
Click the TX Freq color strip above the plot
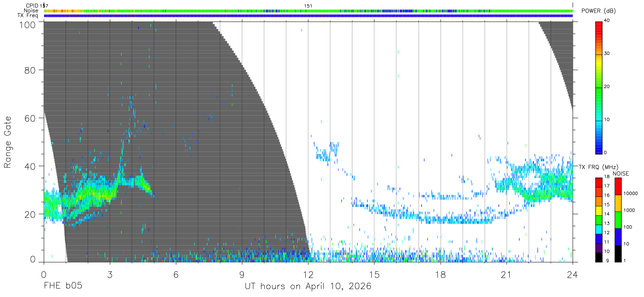[x=308, y=16]
